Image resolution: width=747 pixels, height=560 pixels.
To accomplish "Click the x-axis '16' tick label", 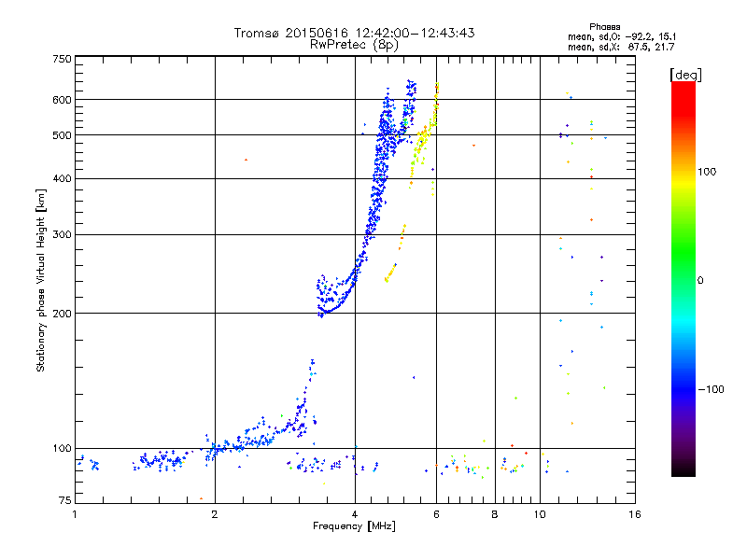I will 635,514.
